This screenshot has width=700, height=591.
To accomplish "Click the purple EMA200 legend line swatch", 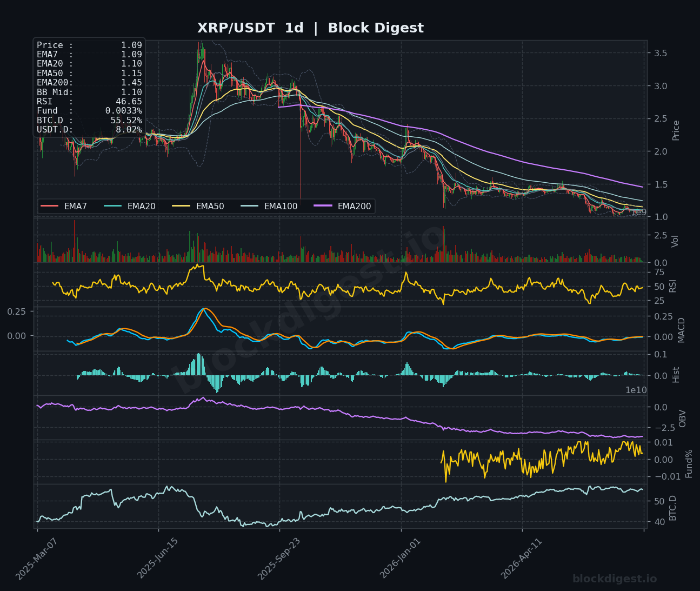I will coord(323,206).
